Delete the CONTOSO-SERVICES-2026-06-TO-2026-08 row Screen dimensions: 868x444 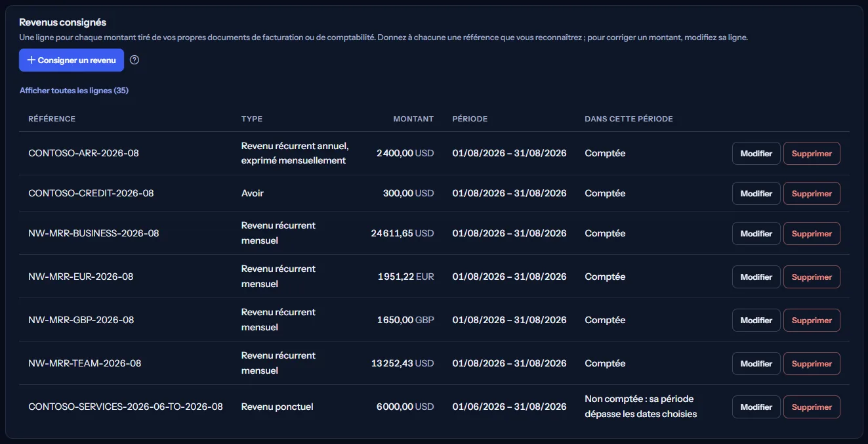click(812, 407)
